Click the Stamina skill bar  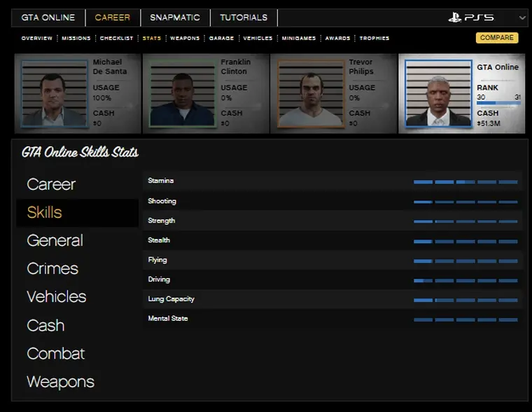pos(465,182)
